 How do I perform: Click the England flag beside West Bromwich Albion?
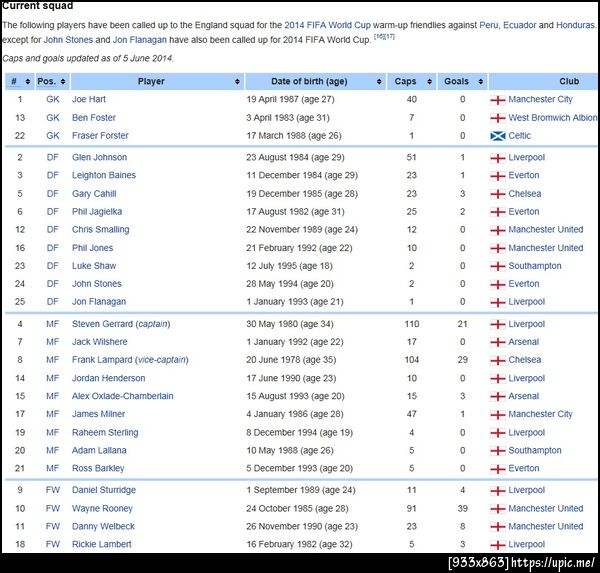(x=498, y=118)
